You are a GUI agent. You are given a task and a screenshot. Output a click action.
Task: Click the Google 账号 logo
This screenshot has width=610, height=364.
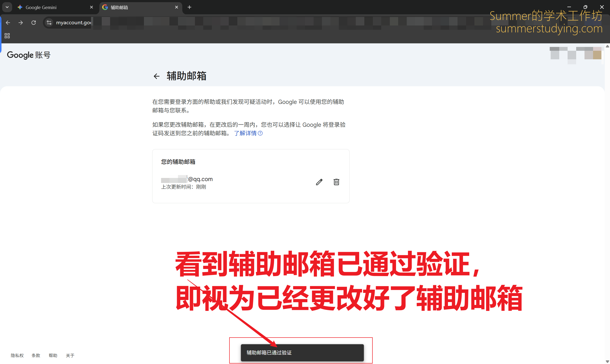28,55
